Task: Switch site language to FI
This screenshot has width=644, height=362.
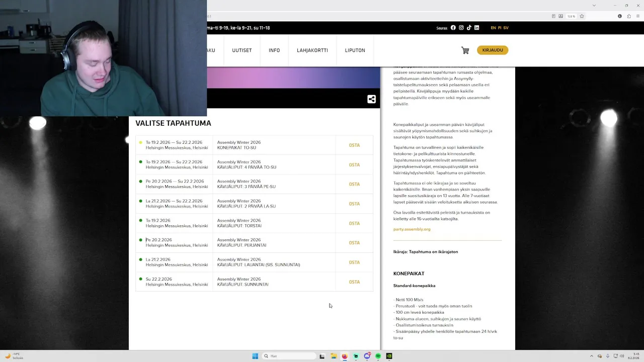Action: click(x=500, y=28)
